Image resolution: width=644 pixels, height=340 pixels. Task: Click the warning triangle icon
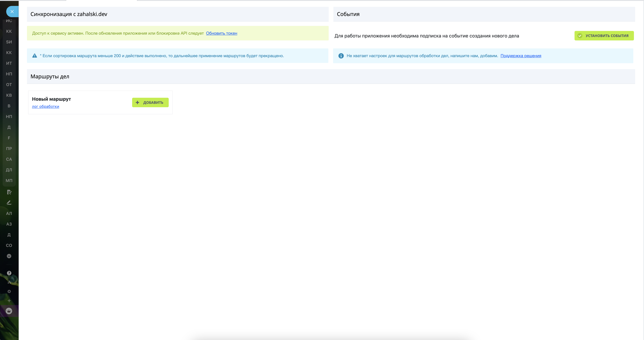(35, 56)
